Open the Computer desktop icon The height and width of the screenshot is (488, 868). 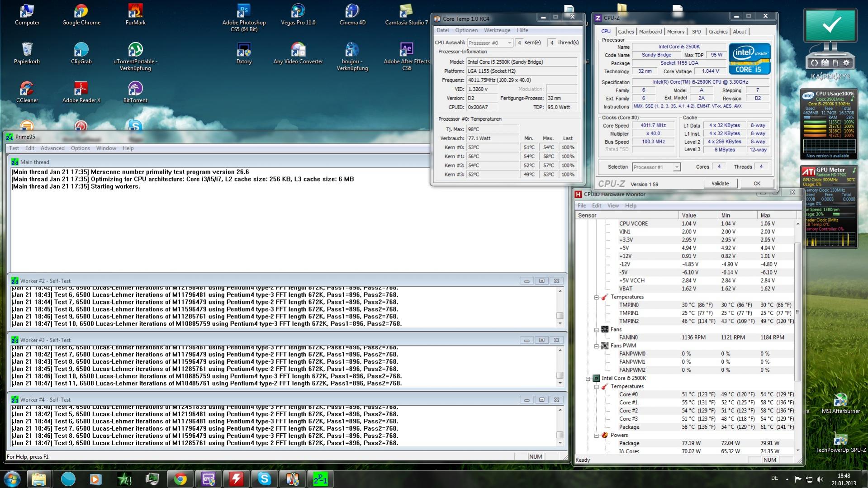pyautogui.click(x=27, y=14)
